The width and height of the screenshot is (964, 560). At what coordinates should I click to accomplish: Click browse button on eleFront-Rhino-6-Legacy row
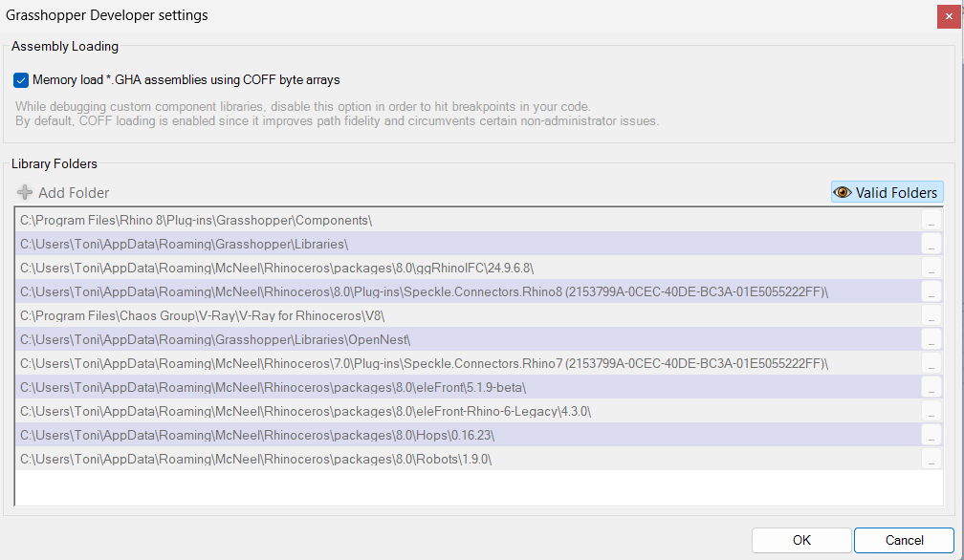pos(931,412)
